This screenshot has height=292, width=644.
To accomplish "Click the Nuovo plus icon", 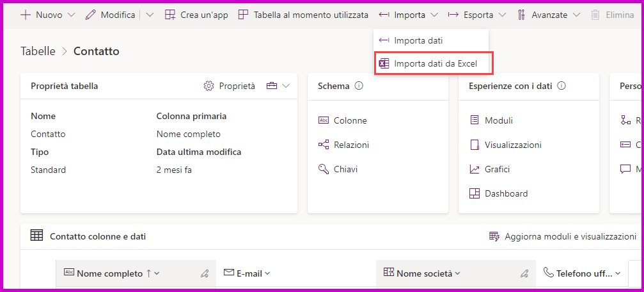I will tap(26, 15).
